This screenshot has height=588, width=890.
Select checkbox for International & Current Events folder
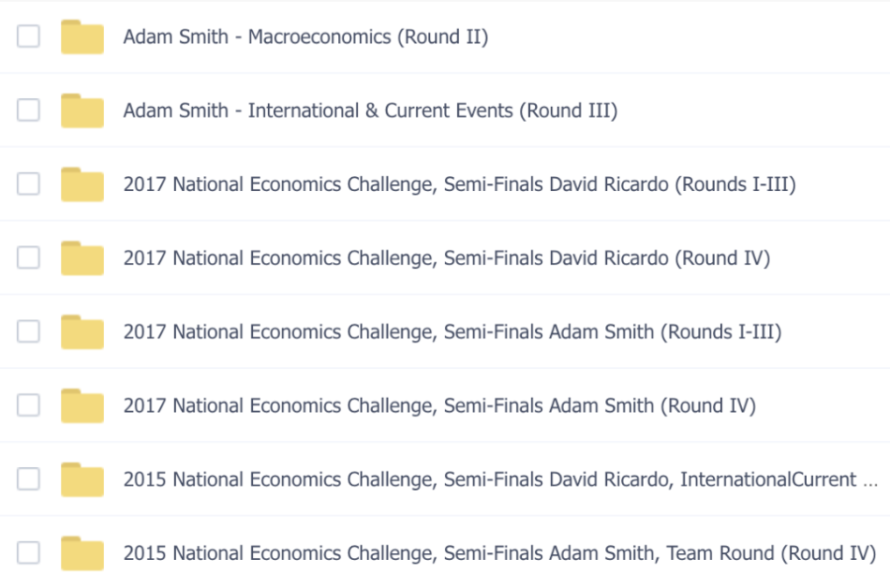29,110
